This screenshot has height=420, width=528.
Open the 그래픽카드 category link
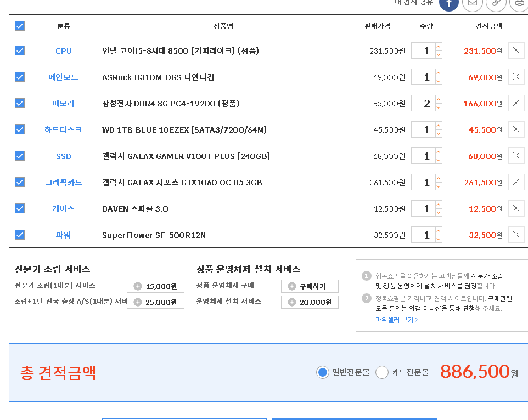[x=63, y=182]
